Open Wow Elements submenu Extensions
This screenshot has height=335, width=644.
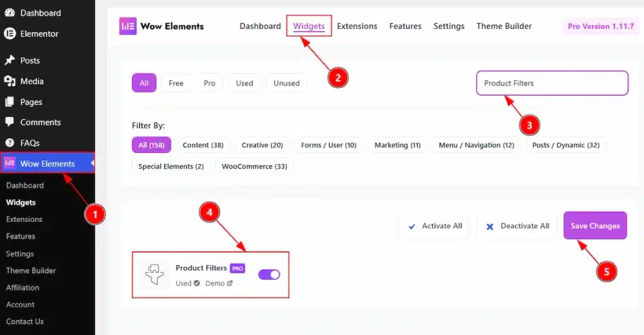[x=25, y=219]
